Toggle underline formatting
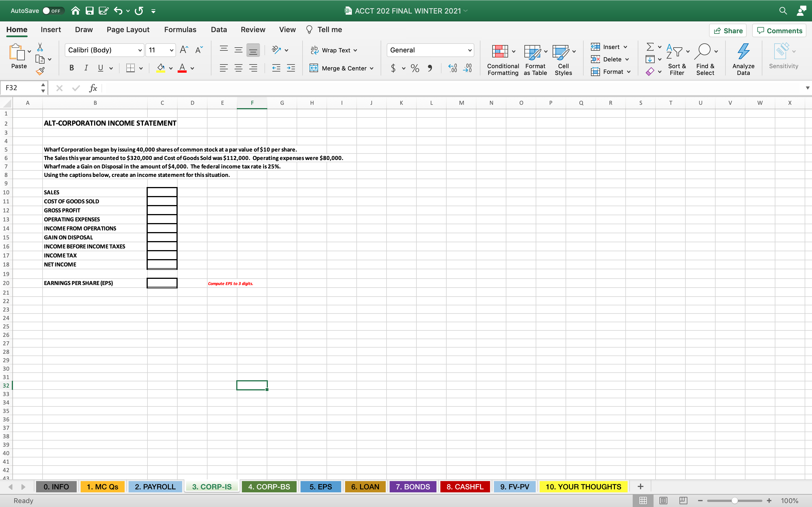This screenshot has height=507, width=812. (100, 68)
